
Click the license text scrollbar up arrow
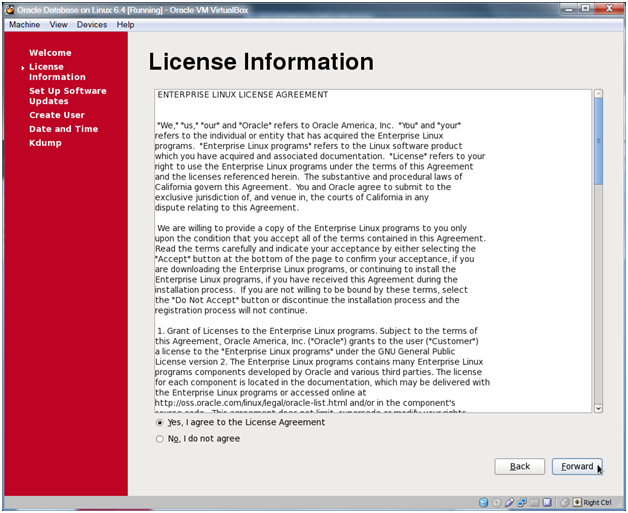[598, 94]
